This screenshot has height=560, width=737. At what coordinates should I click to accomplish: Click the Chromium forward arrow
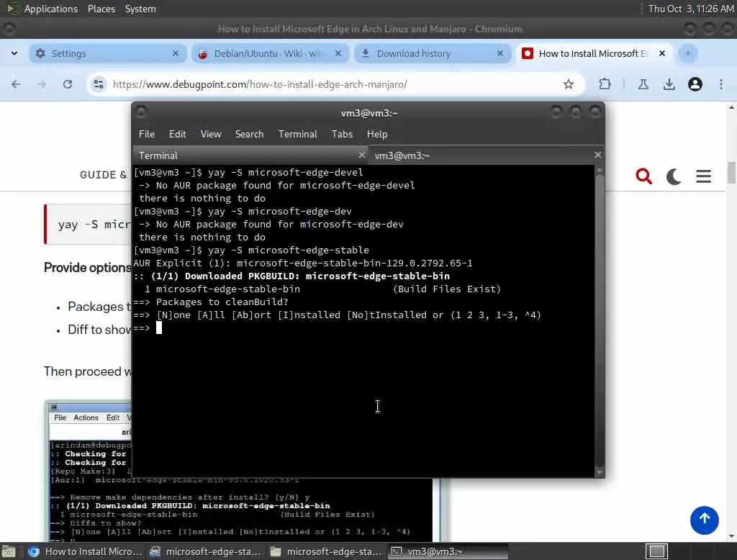(42, 84)
